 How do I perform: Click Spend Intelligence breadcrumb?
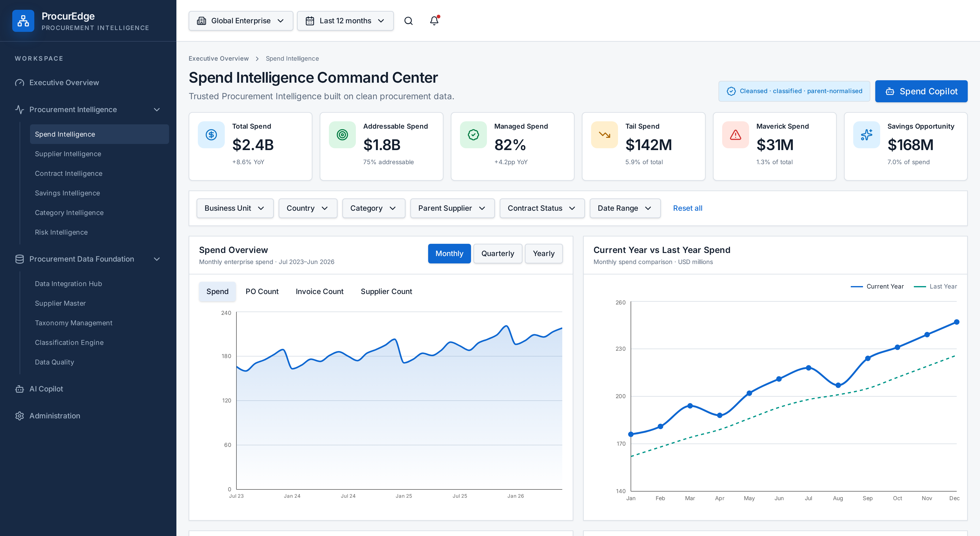(292, 59)
